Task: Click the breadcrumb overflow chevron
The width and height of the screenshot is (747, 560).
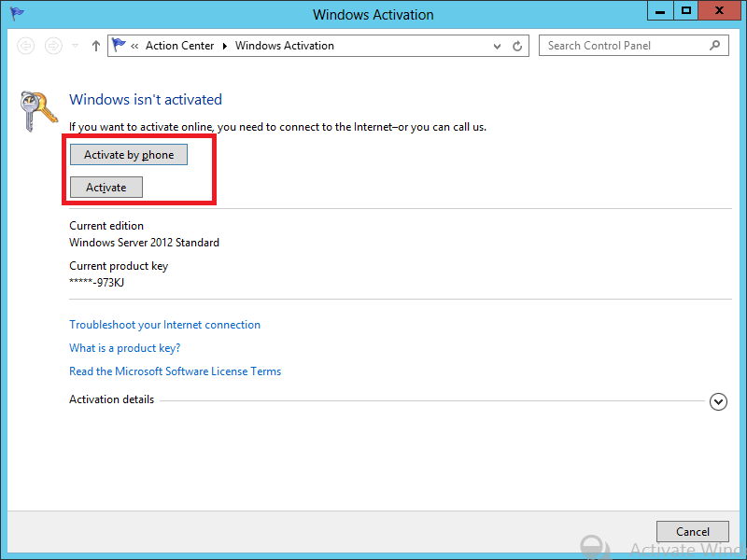Action: 134,45
